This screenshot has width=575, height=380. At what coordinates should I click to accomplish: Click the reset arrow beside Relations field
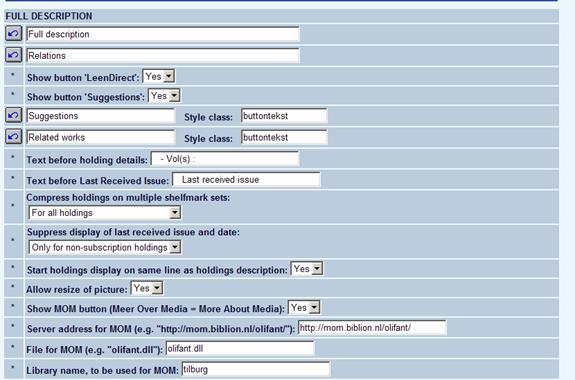pos(14,55)
